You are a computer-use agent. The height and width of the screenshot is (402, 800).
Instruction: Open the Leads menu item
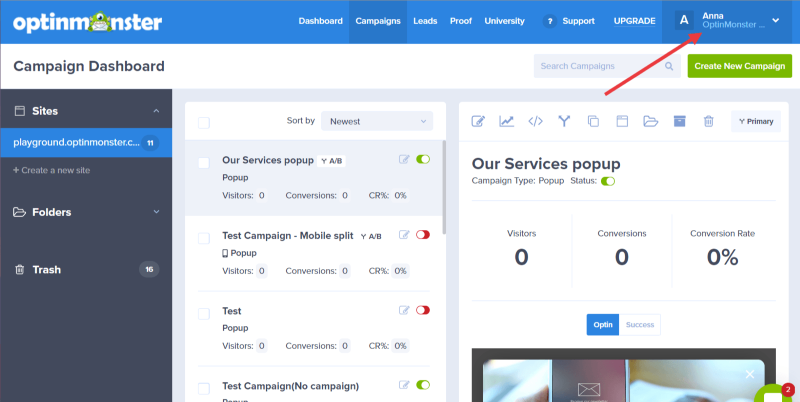point(425,21)
